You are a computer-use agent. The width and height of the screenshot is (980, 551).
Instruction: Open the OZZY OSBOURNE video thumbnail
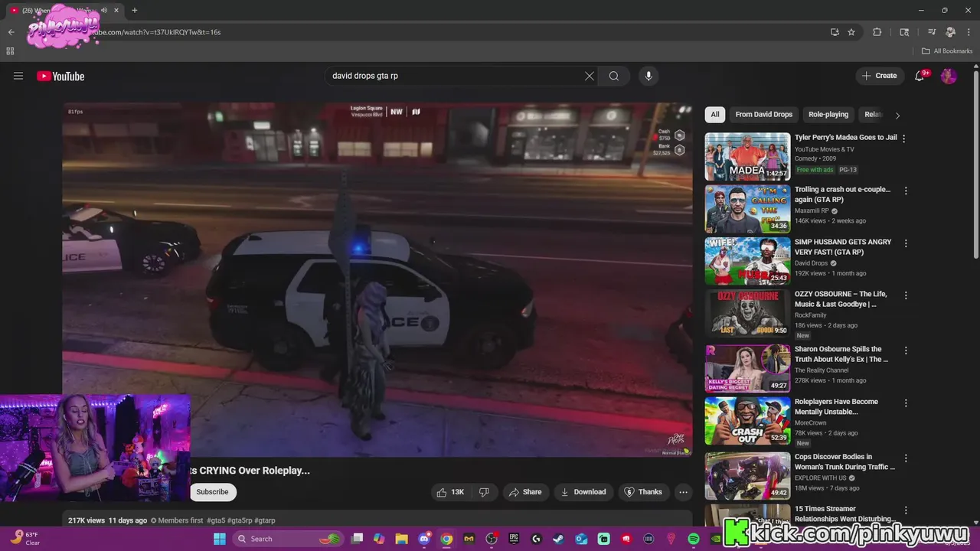pyautogui.click(x=747, y=314)
